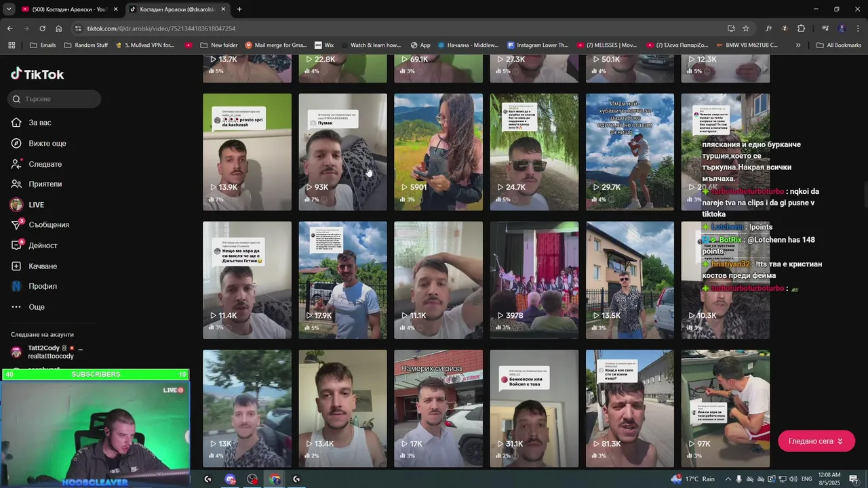Open the Chrome apps grid
The width and height of the screenshot is (868, 488).
tap(11, 45)
